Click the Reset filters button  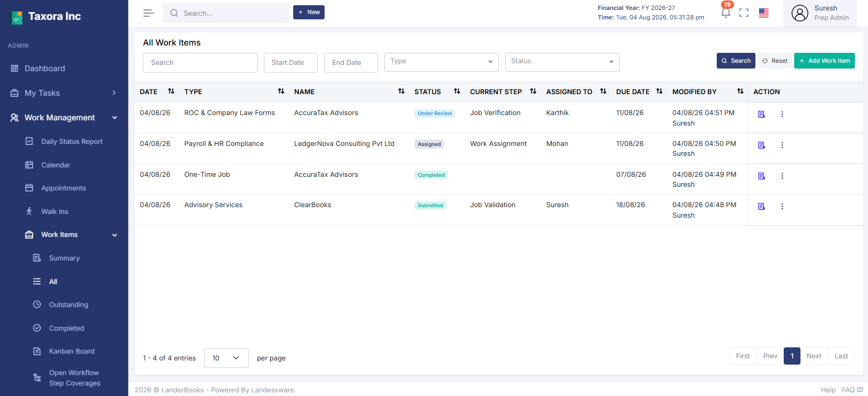coord(775,61)
